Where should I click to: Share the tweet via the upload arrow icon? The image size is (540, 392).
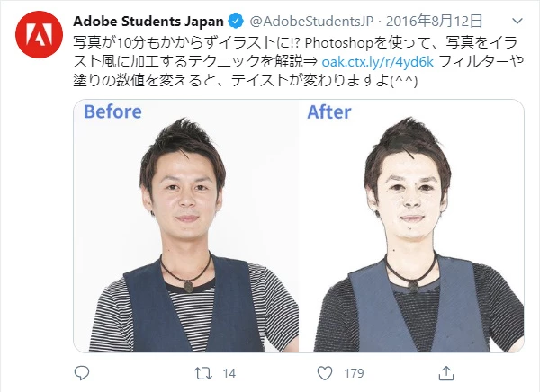tap(446, 373)
